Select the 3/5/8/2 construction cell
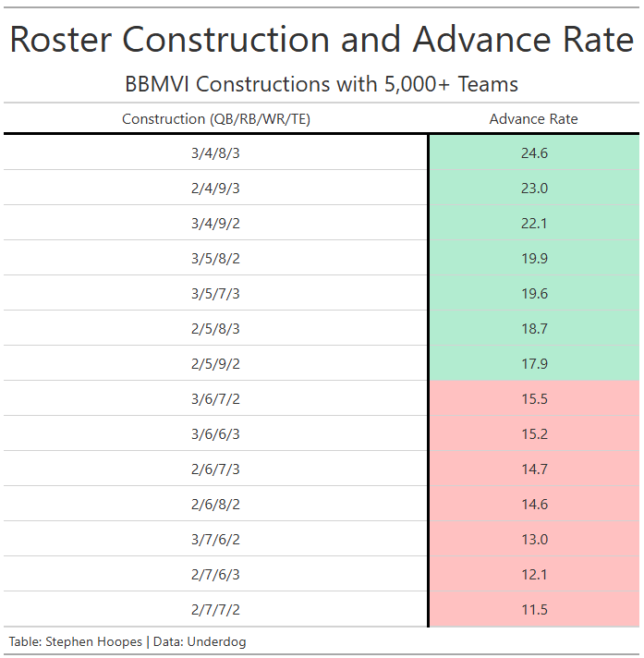The image size is (644, 658). tap(215, 258)
